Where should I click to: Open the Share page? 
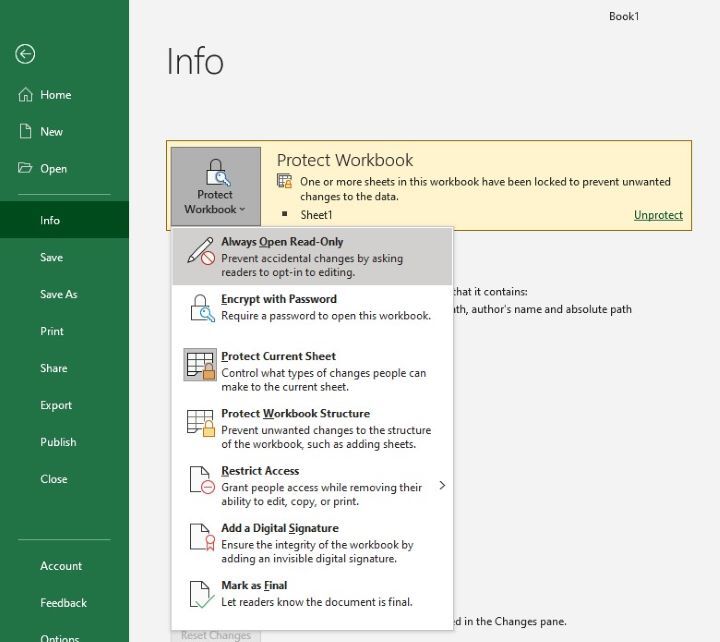[64, 368]
